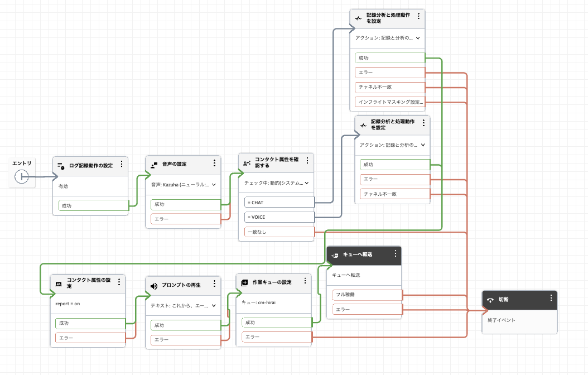Click 成功 branch of 音声の設定
The height and width of the screenshot is (375, 588).
click(x=186, y=204)
